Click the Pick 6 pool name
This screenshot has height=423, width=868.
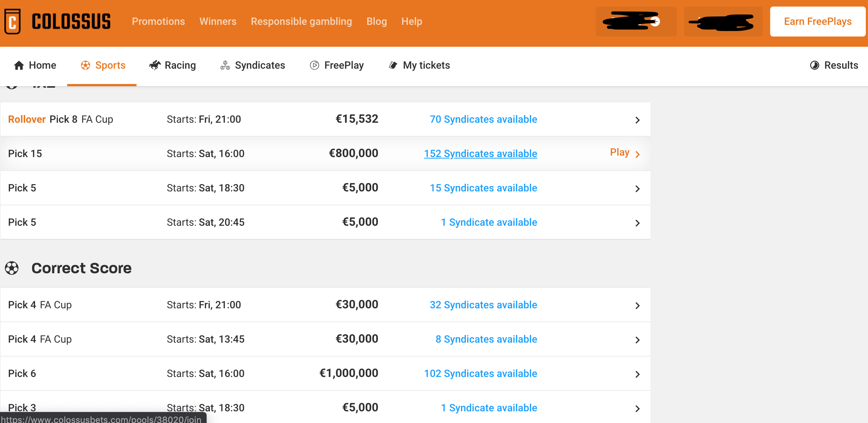click(x=22, y=373)
